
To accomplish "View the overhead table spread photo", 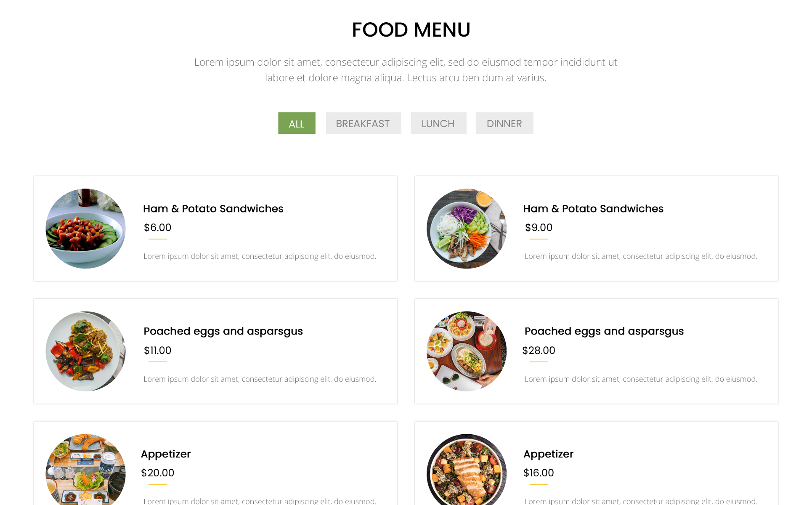I will 466,351.
